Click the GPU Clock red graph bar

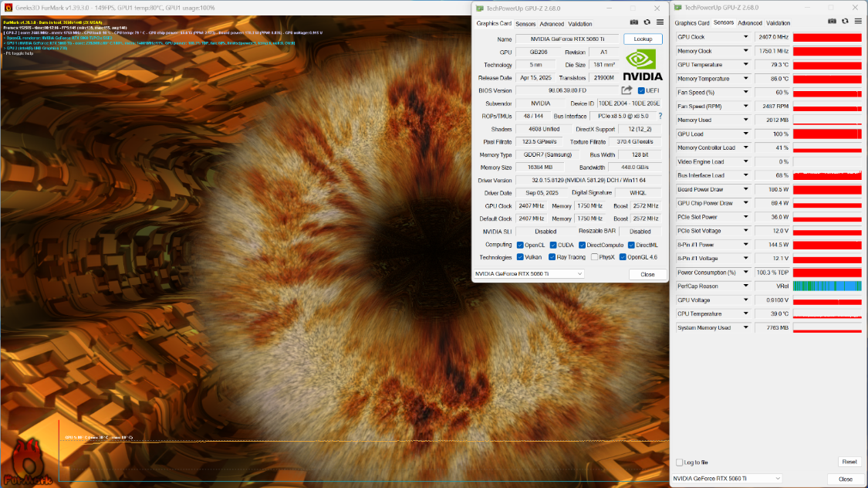pyautogui.click(x=827, y=37)
